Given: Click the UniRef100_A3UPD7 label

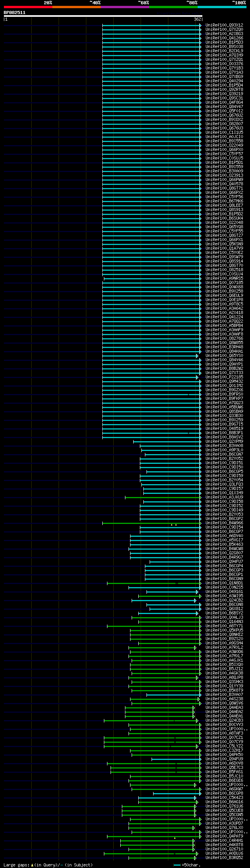Looking at the screenshot, I should (224, 824).
